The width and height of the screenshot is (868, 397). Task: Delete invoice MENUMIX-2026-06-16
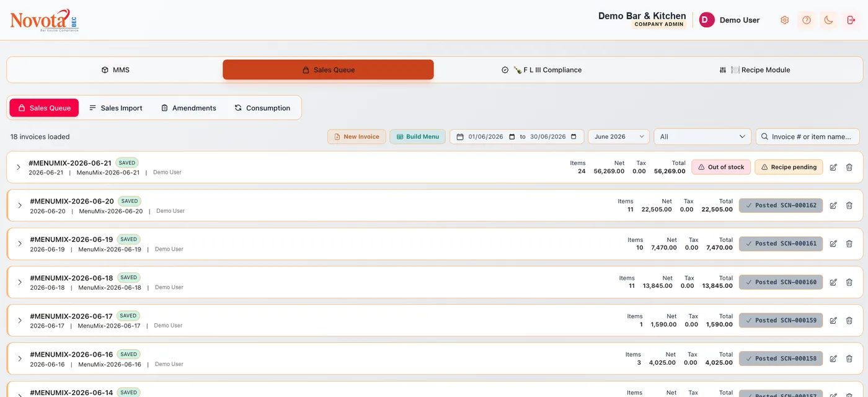click(849, 359)
